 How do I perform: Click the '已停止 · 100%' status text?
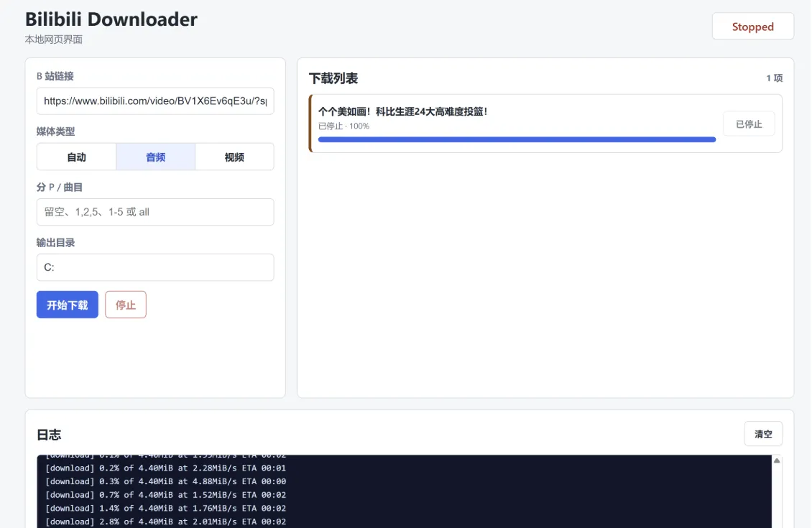click(x=343, y=126)
